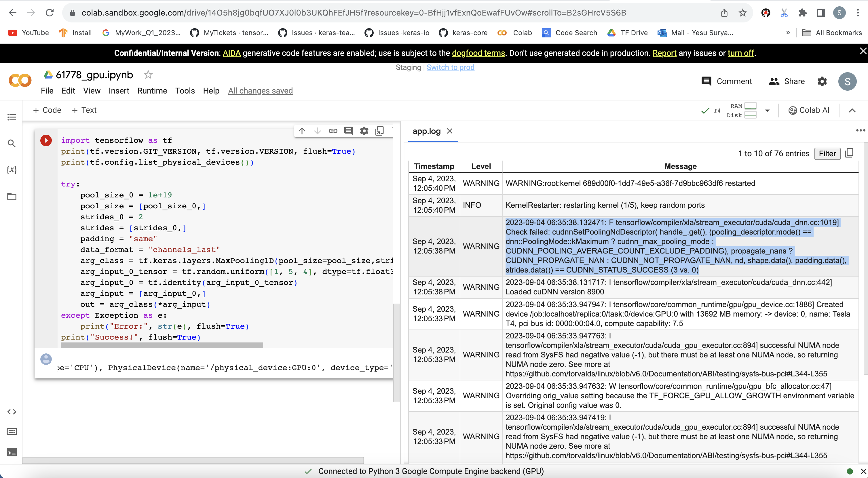Open the table of contents sidebar
868x478 pixels.
pos(12,117)
